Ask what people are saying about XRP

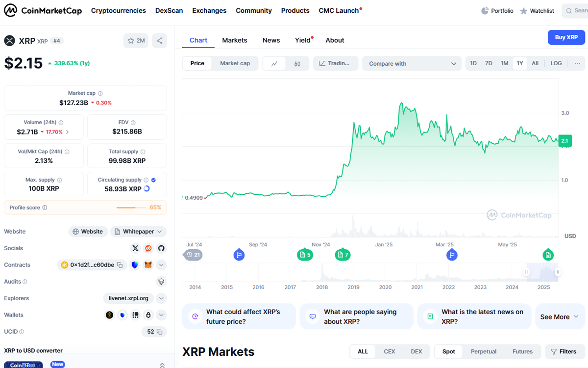coord(357,316)
